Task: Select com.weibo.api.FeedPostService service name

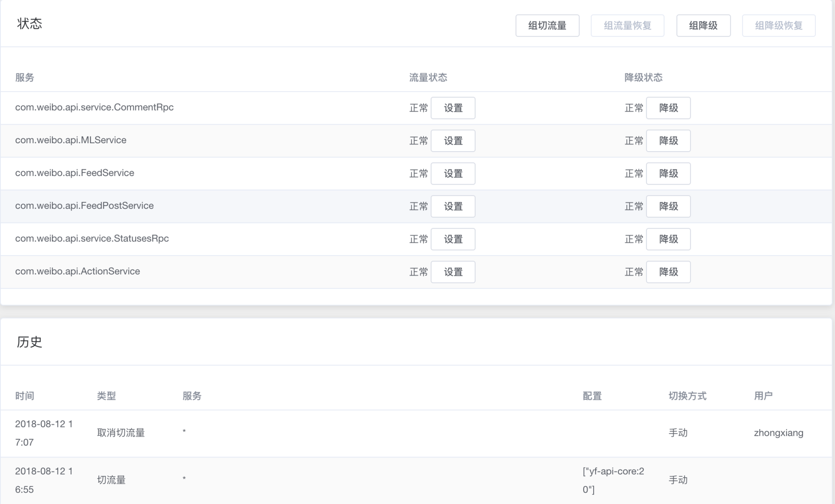Action: pos(84,206)
